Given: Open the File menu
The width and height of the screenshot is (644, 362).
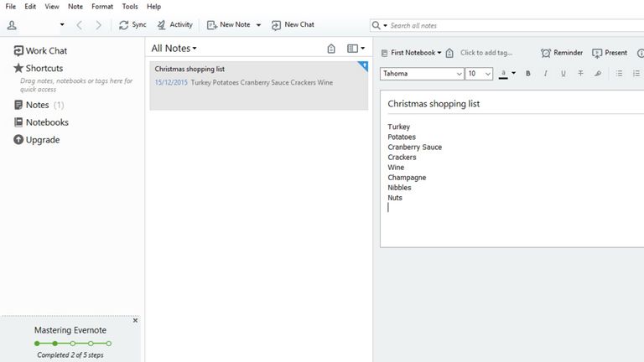Looking at the screenshot, I should pos(10,7).
